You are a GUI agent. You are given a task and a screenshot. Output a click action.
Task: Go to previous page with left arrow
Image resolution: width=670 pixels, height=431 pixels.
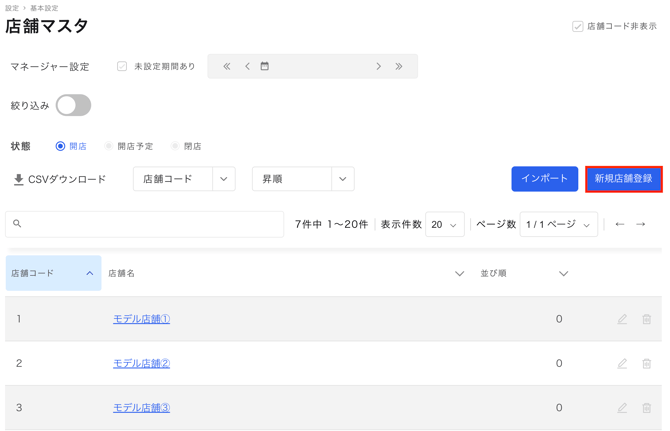tap(620, 224)
